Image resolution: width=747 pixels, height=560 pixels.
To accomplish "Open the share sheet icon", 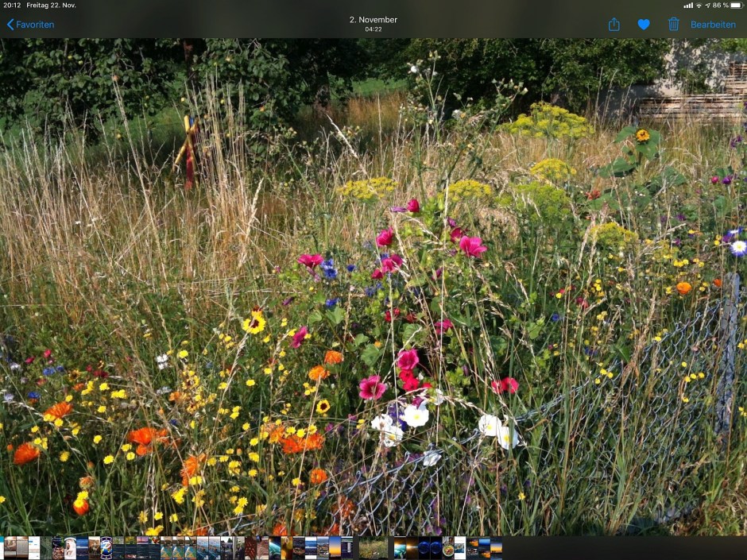I will [613, 25].
